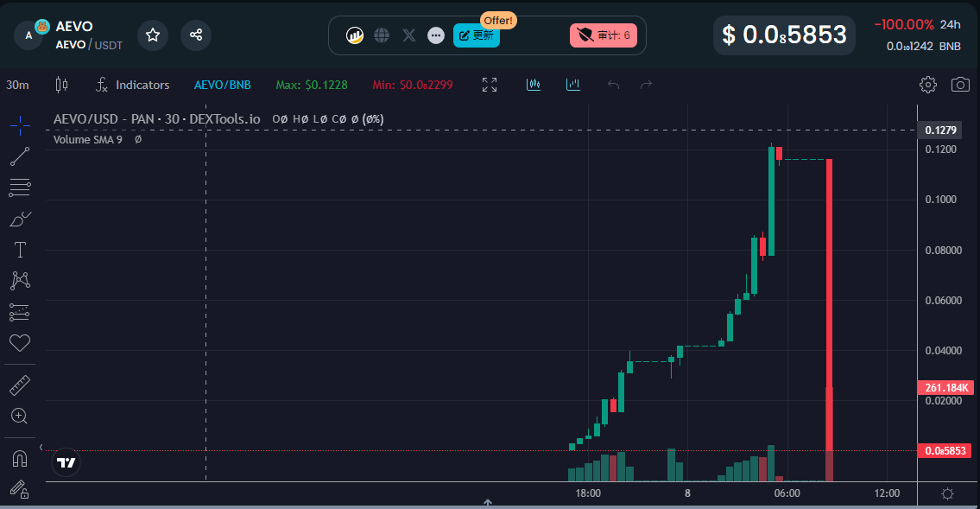980x509 pixels.
Task: Share the AEVO pair page
Action: 196,35
